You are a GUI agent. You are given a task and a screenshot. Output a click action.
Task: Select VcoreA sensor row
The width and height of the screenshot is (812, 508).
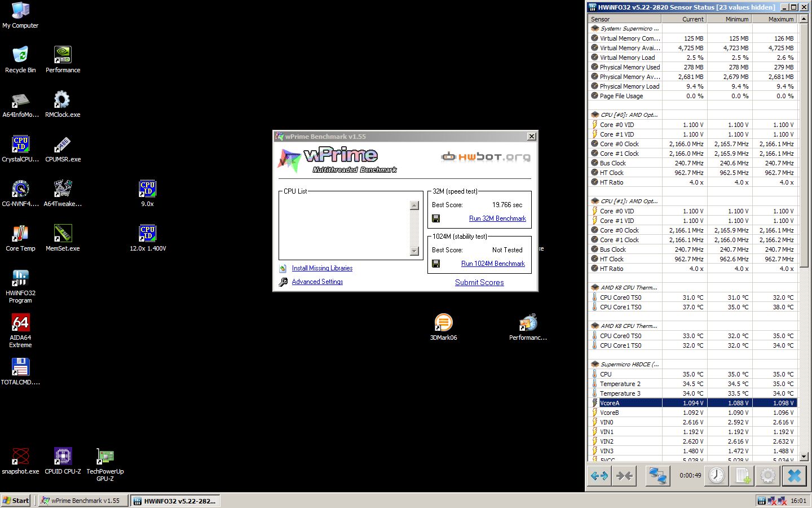pyautogui.click(x=692, y=403)
